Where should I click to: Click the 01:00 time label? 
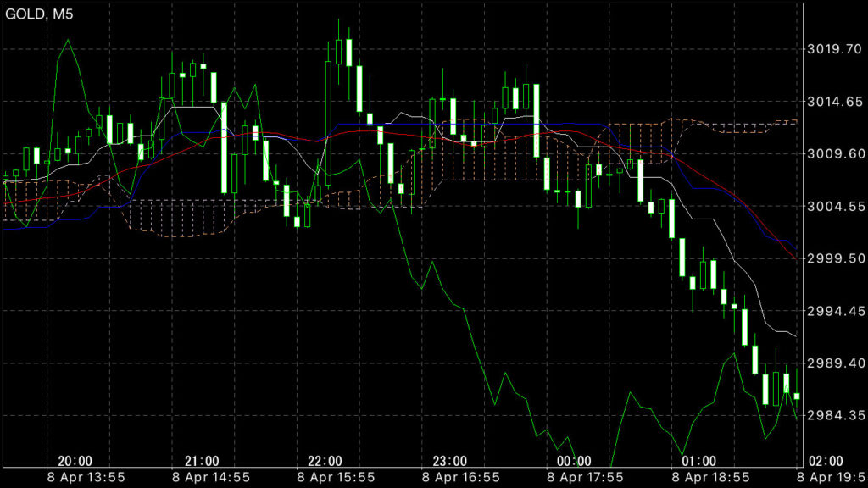[698, 461]
